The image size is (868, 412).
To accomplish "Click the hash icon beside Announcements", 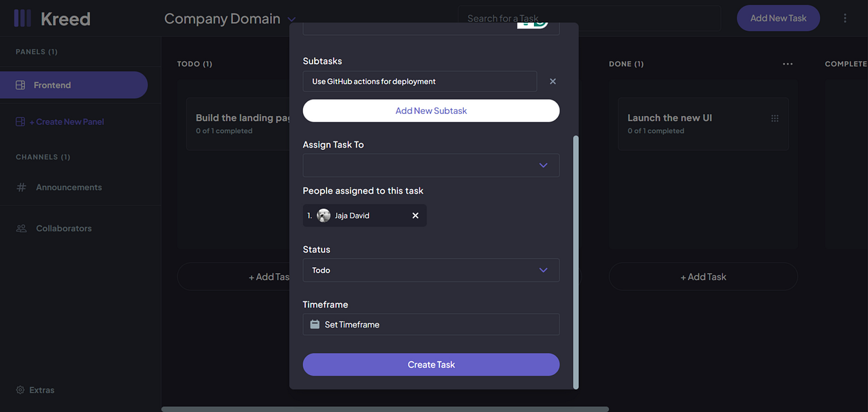I will tap(21, 187).
